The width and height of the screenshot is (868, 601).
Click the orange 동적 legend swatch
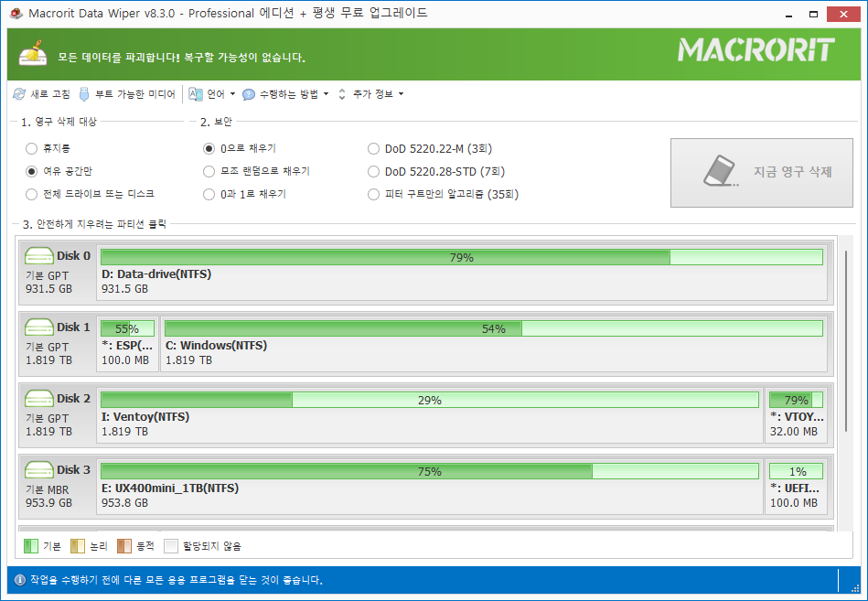click(x=124, y=546)
